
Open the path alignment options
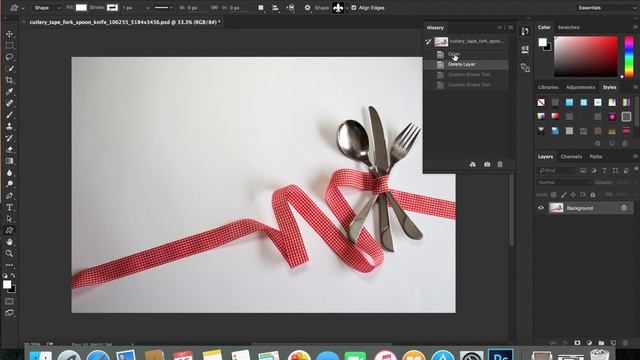pos(276,8)
